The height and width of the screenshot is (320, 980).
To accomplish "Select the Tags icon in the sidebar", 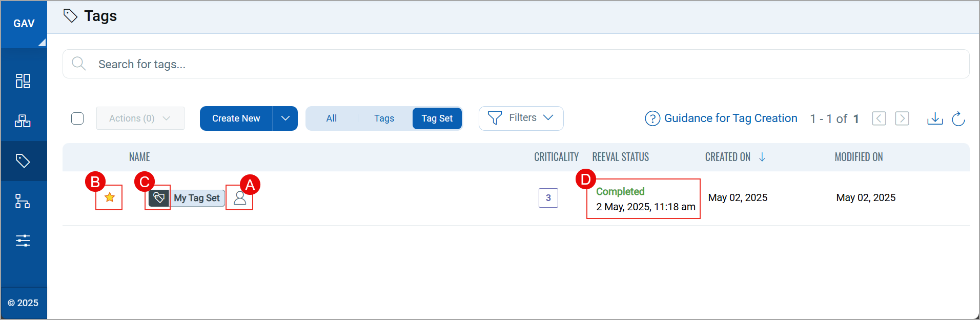I will pyautogui.click(x=23, y=161).
